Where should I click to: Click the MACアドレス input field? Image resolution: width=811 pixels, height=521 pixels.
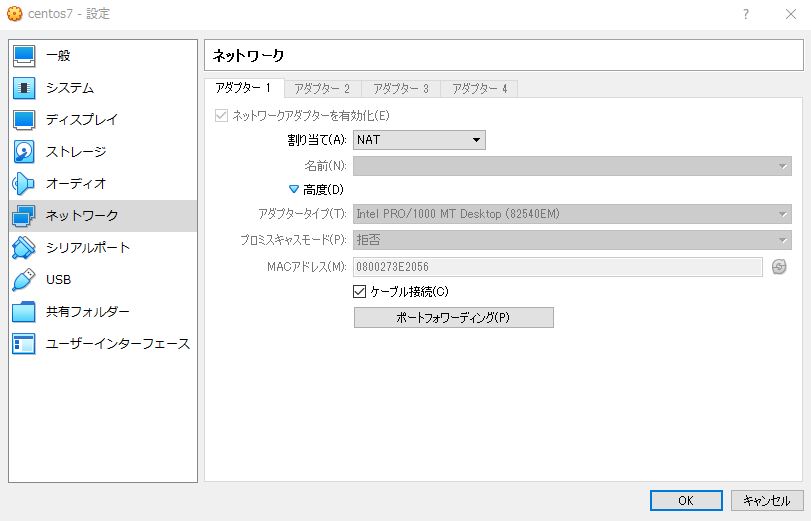558,267
